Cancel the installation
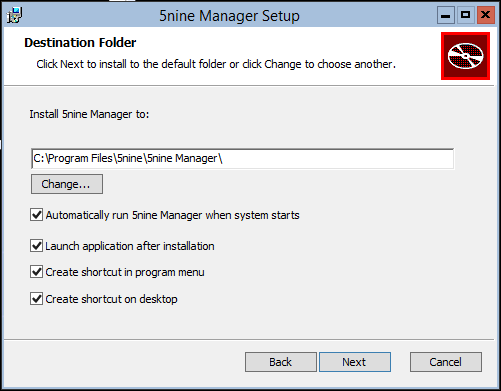 click(446, 362)
